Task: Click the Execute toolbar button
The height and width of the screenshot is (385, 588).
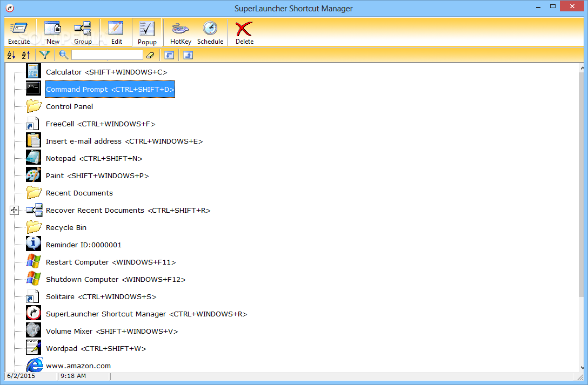Action: pyautogui.click(x=19, y=32)
